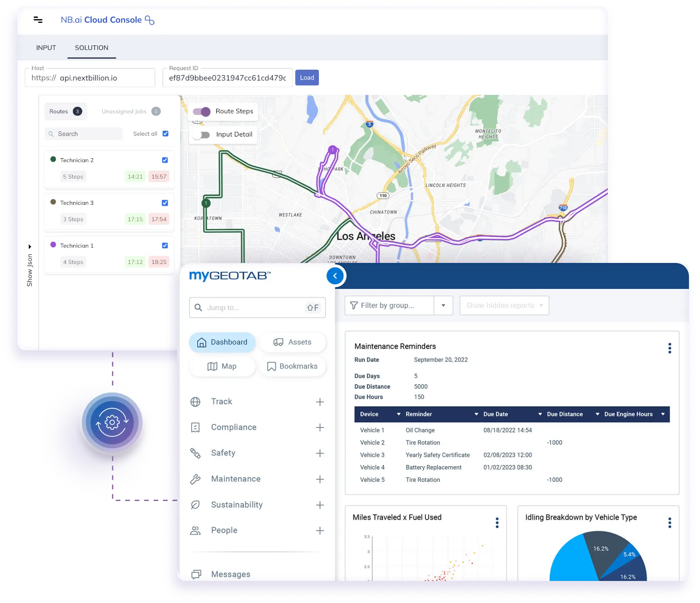
Task: Select the Unassigned Jobs tab
Action: point(131,111)
